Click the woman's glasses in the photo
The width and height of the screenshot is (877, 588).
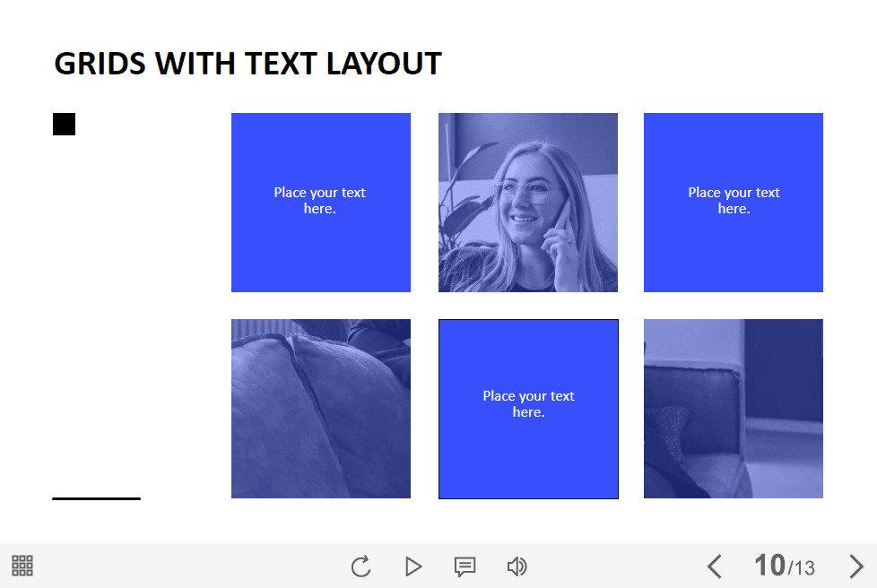pyautogui.click(x=529, y=191)
